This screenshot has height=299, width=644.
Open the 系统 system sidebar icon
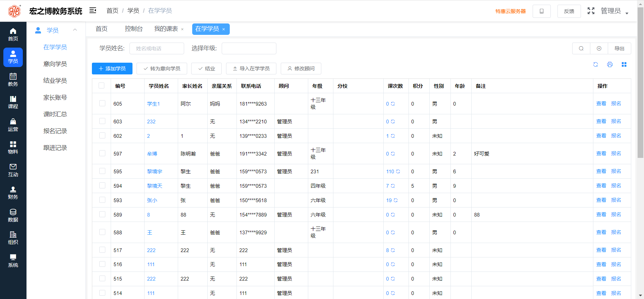click(x=13, y=261)
